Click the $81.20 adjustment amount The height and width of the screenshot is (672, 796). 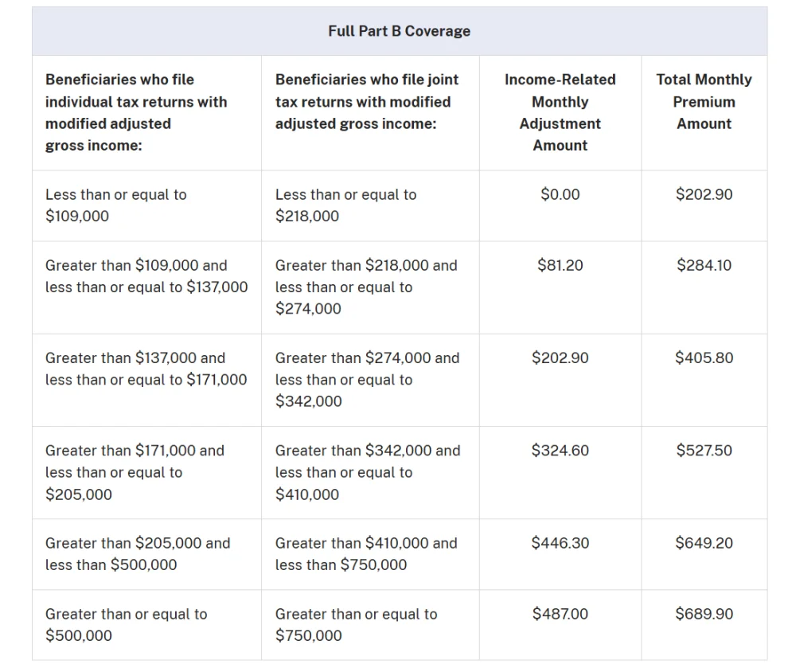(560, 265)
